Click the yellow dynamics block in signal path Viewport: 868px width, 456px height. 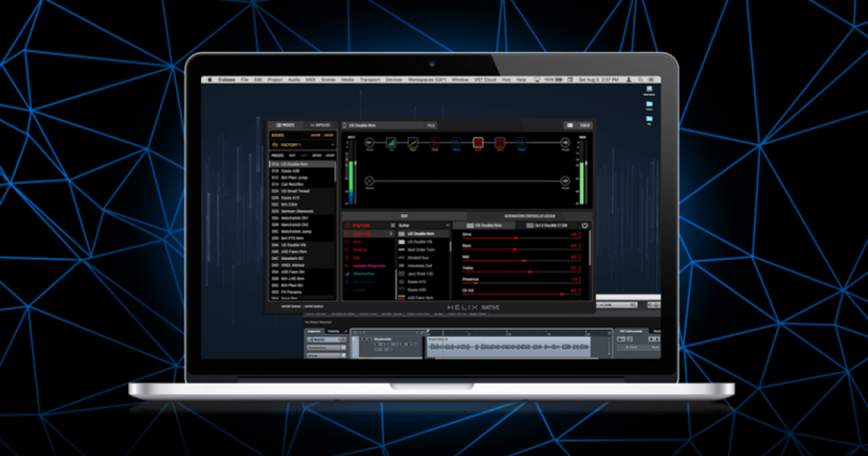pyautogui.click(x=413, y=143)
